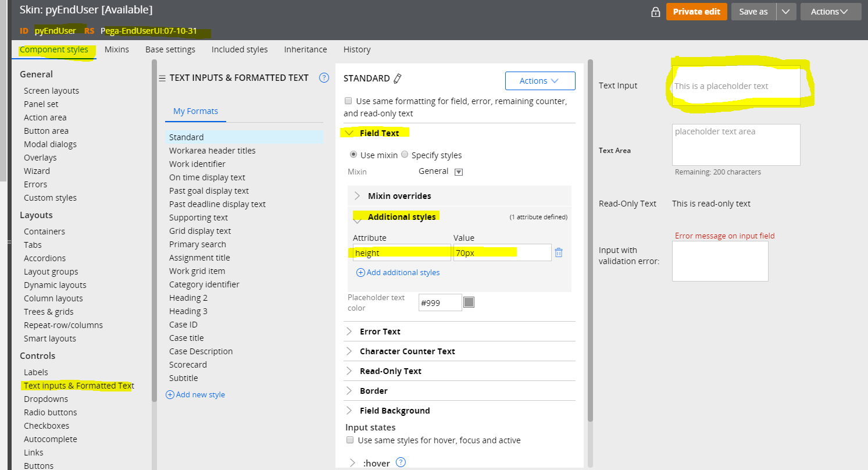Switch to the Mixins tab
Image resolution: width=868 pixels, height=470 pixels.
116,49
